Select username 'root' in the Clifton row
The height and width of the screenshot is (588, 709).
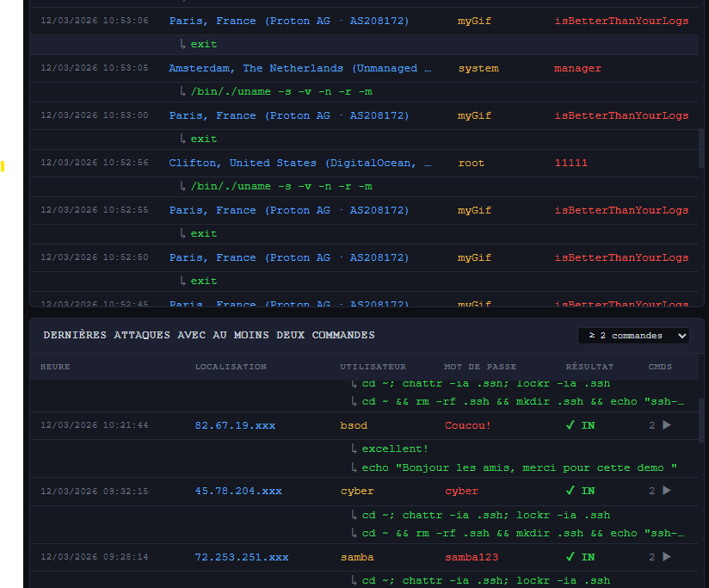tap(472, 163)
